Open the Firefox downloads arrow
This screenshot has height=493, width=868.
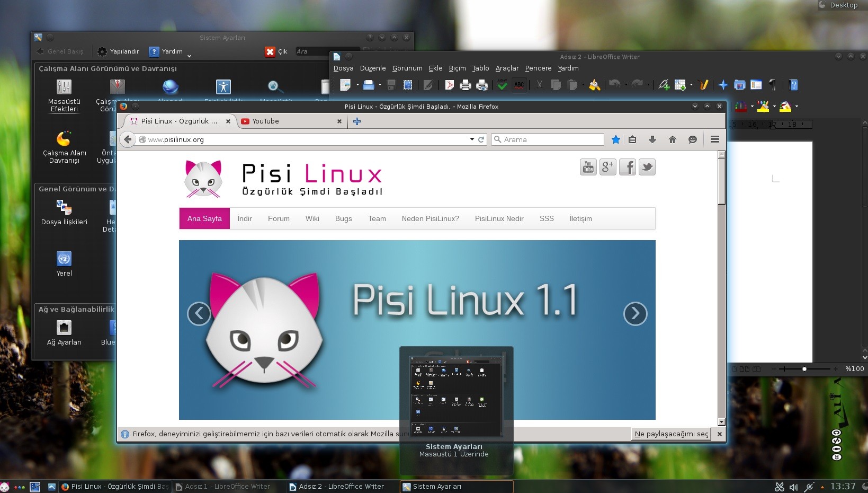pyautogui.click(x=652, y=139)
